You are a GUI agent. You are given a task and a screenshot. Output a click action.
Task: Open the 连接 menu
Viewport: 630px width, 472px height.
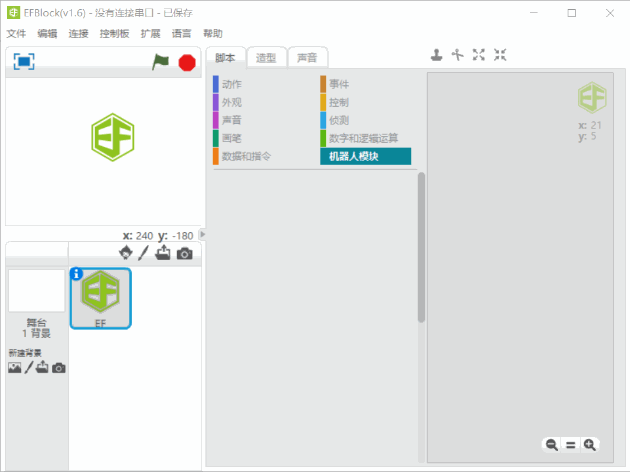click(x=78, y=34)
